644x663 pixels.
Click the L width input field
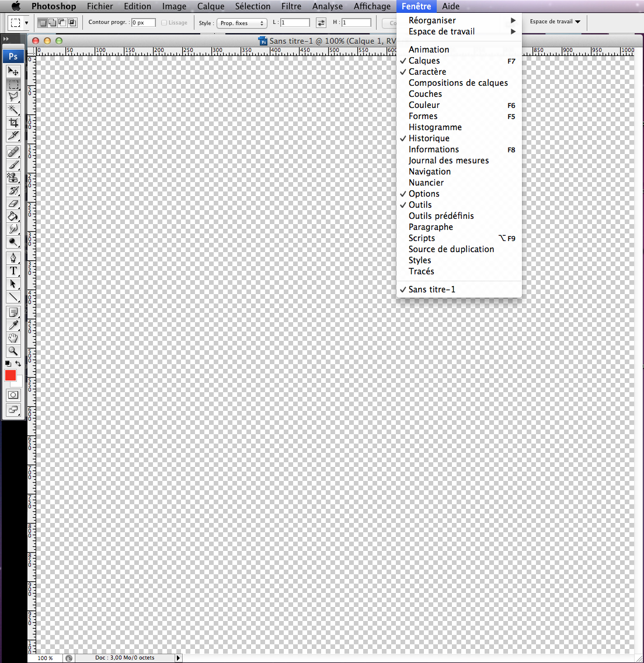pyautogui.click(x=295, y=22)
